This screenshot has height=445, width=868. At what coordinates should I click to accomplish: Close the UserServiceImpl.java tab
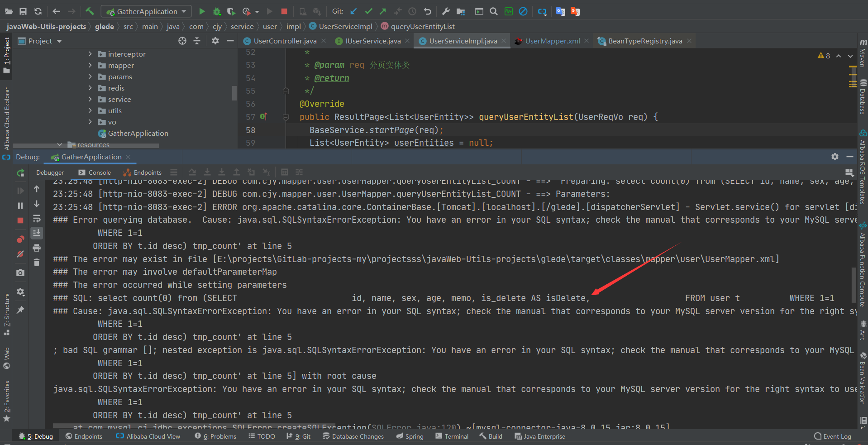click(504, 41)
